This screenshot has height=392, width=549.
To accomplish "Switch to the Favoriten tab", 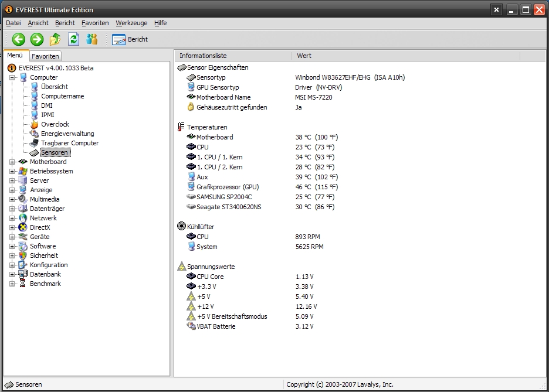I will 45,56.
